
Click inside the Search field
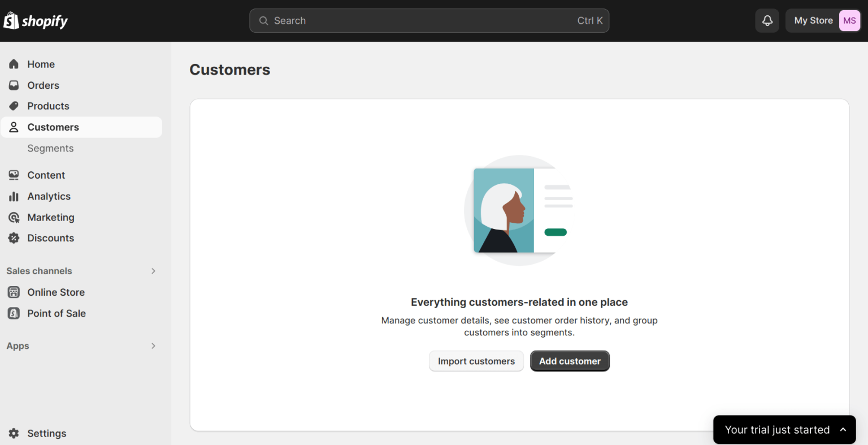(x=429, y=20)
